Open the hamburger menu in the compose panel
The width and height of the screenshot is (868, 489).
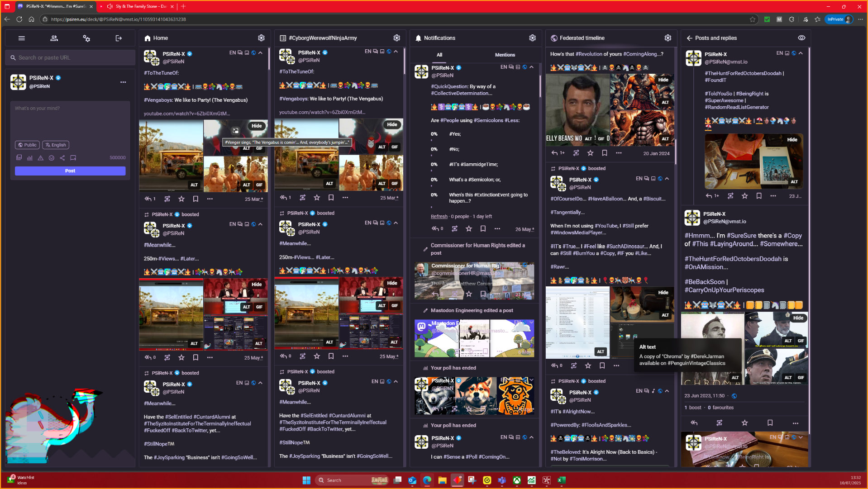coord(21,38)
